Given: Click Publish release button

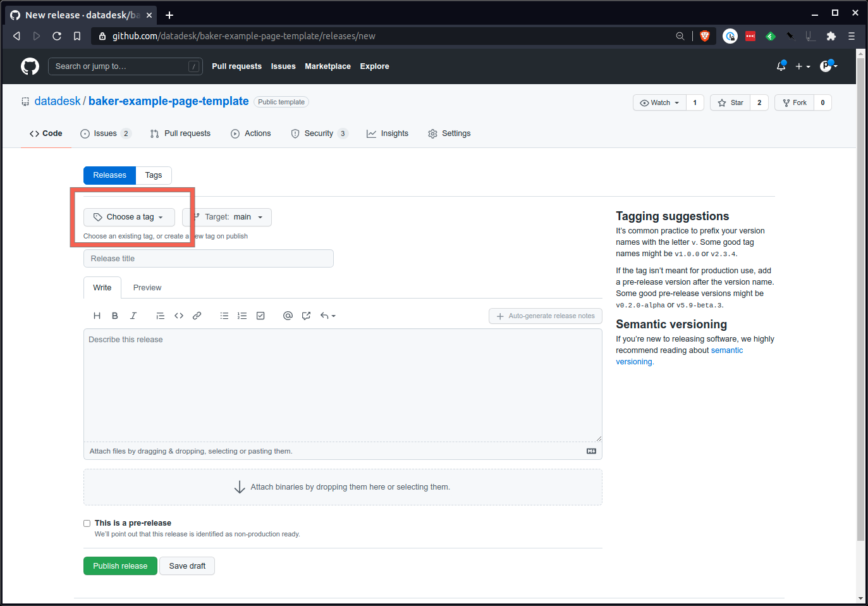Looking at the screenshot, I should pos(120,566).
